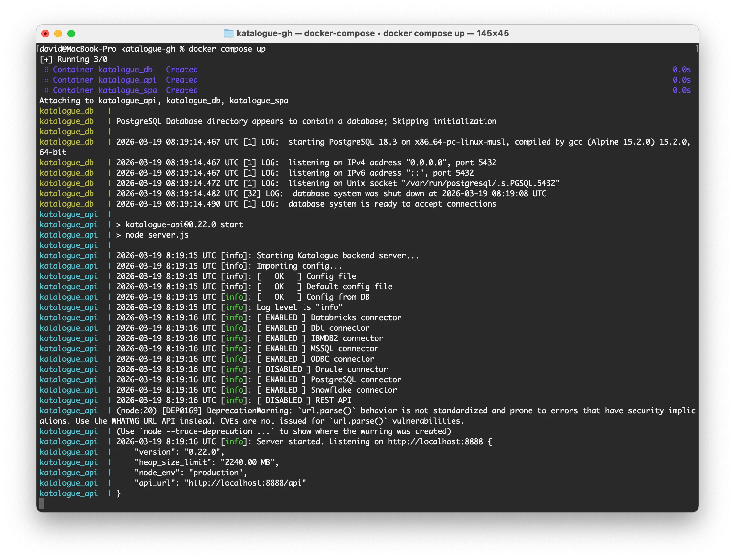
Task: Click the yellow minimize window button
Action: click(x=58, y=33)
